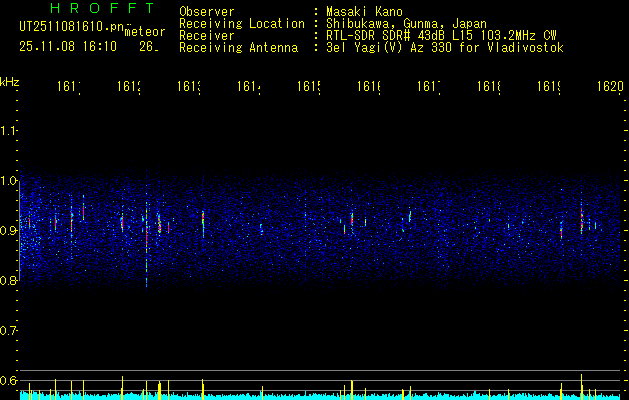Click Shibukawa, Gunma, Japan text
The height and width of the screenshot is (400, 629).
(406, 24)
